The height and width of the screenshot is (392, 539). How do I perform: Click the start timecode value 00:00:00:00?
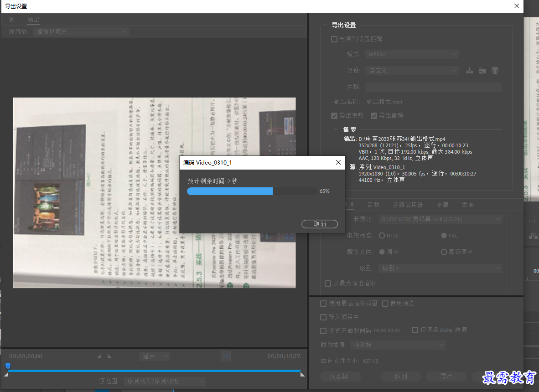pos(387,331)
